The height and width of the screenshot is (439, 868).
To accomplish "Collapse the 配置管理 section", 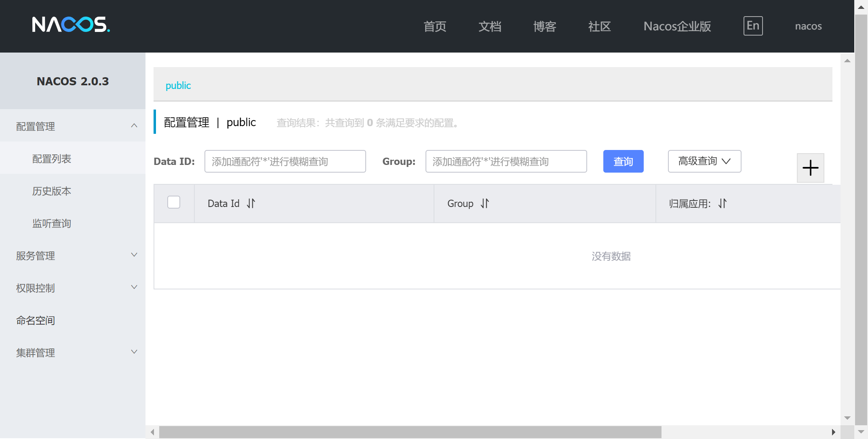I will tap(73, 126).
